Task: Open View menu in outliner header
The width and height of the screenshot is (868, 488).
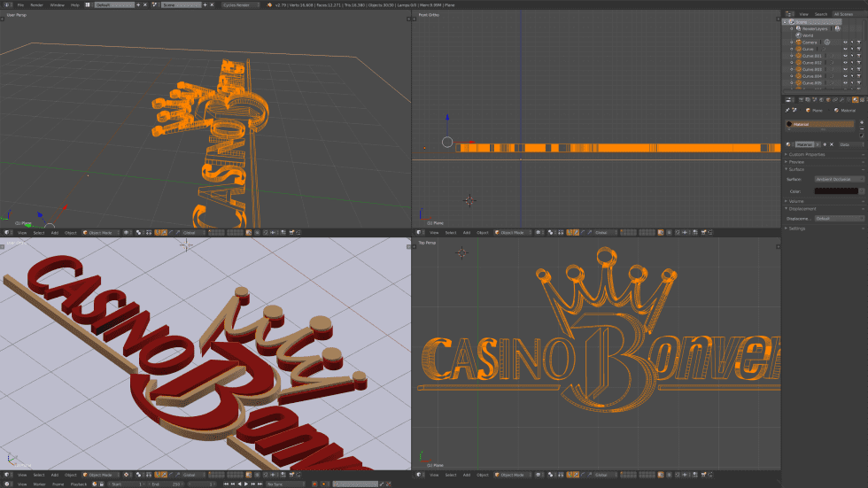Action: point(803,14)
